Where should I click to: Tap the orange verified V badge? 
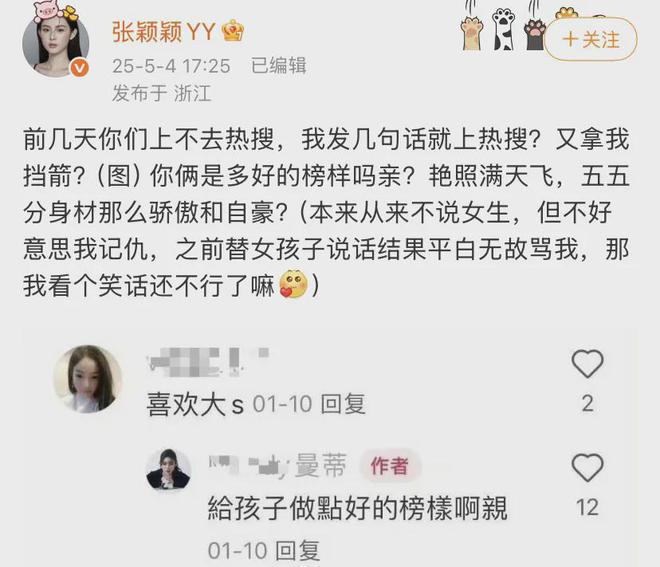80,68
